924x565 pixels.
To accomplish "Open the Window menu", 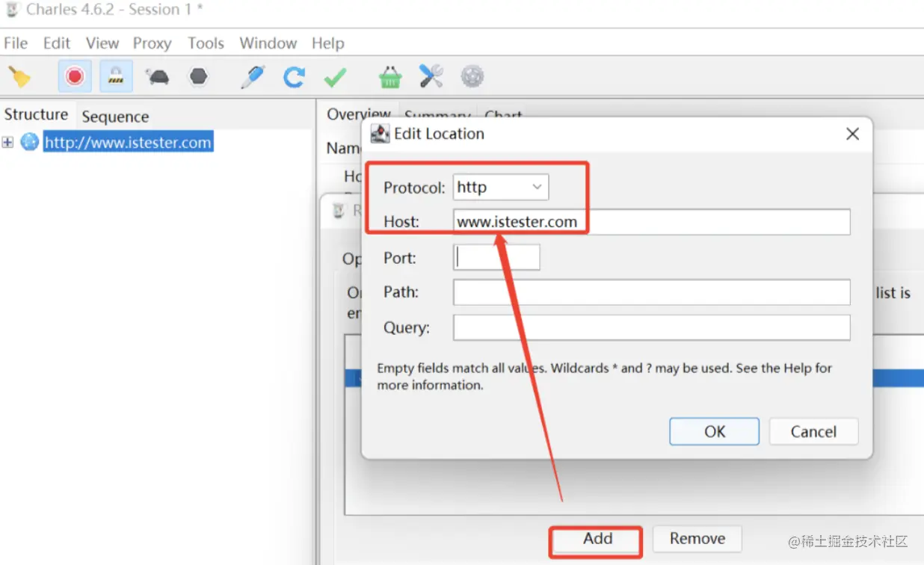I will [x=268, y=43].
